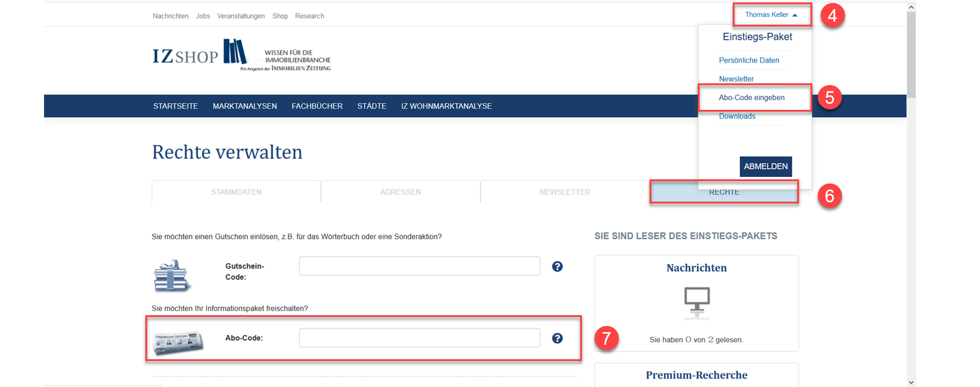Screen dimensions: 980x387
Task: Choose Abo-Code eingeben in dropdown
Action: tap(751, 98)
